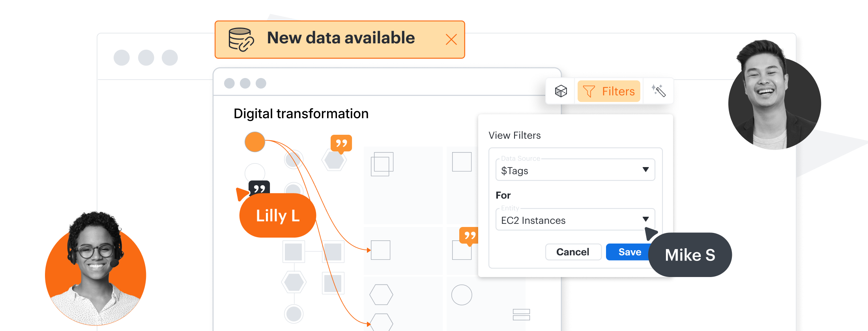Click the Mike S collaborator label

click(690, 255)
